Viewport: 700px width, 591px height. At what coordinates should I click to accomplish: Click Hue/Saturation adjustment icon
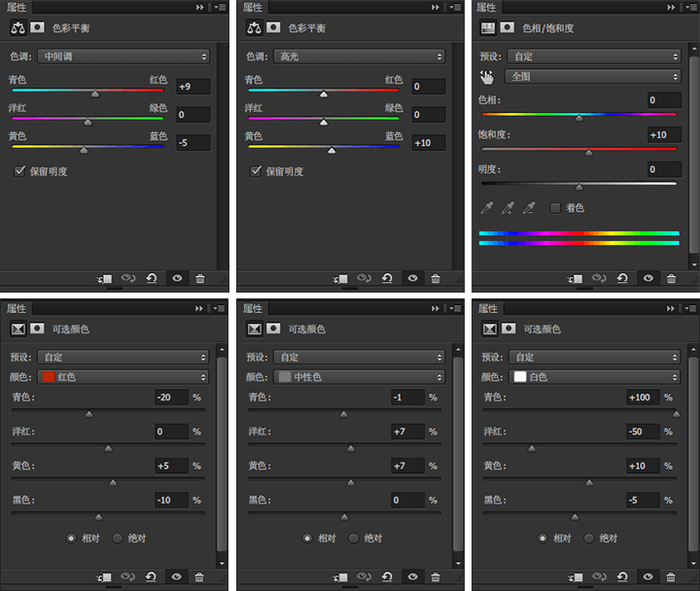click(x=488, y=28)
